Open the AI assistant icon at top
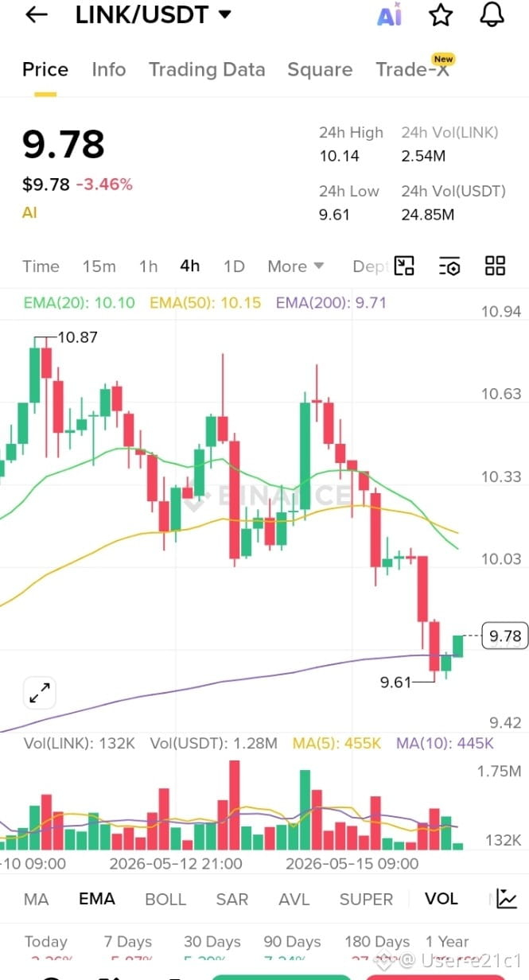The height and width of the screenshot is (980, 529). (x=390, y=14)
